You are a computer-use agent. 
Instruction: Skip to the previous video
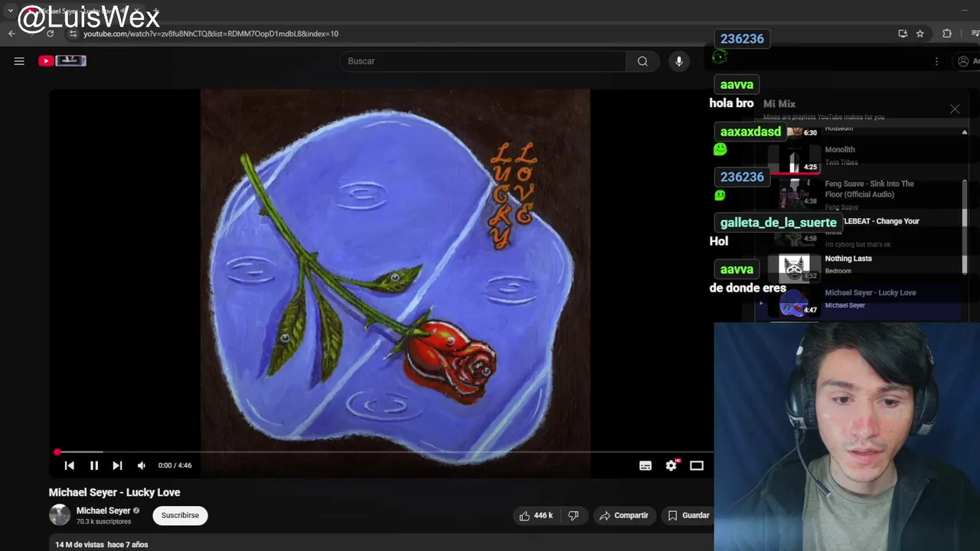coord(69,465)
